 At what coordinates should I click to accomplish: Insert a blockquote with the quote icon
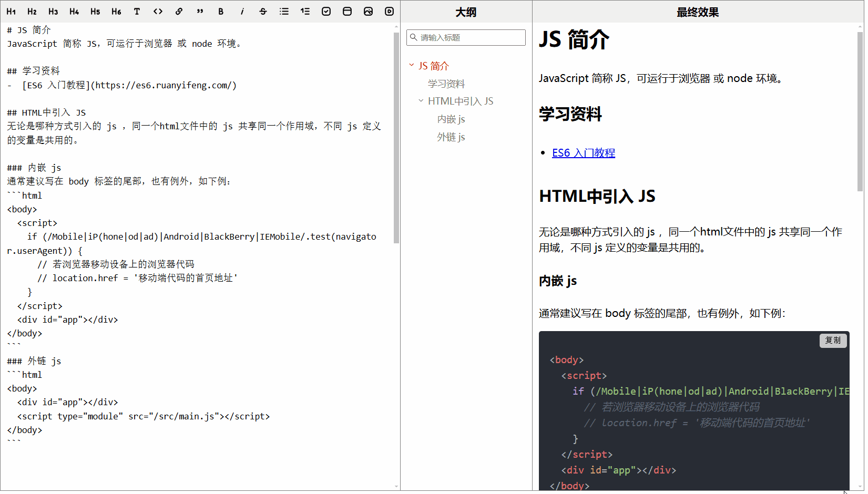pos(200,12)
